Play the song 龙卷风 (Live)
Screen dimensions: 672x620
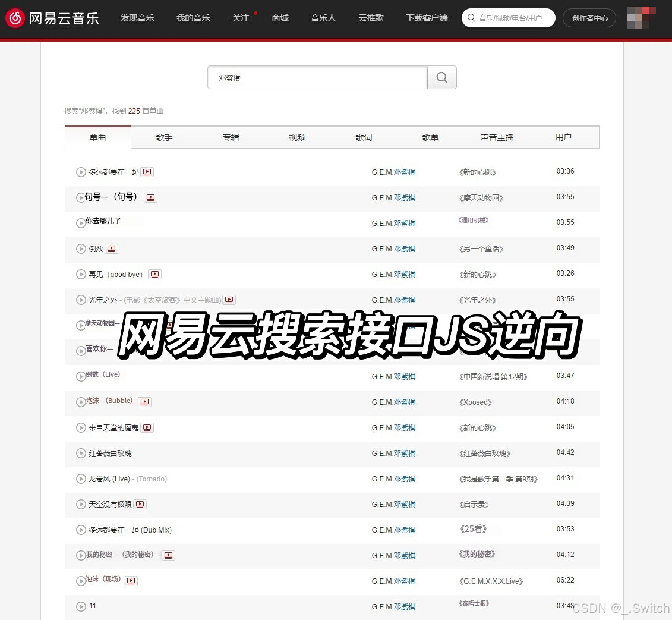[81, 479]
